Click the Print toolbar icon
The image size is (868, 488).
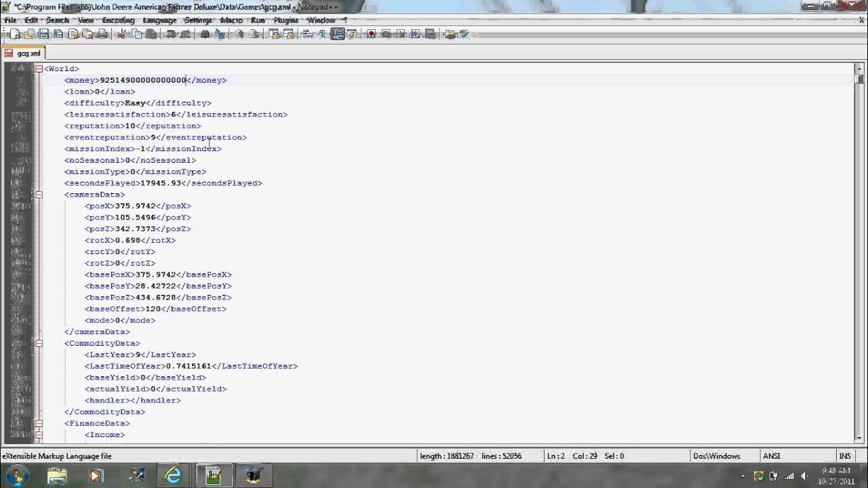[x=102, y=34]
